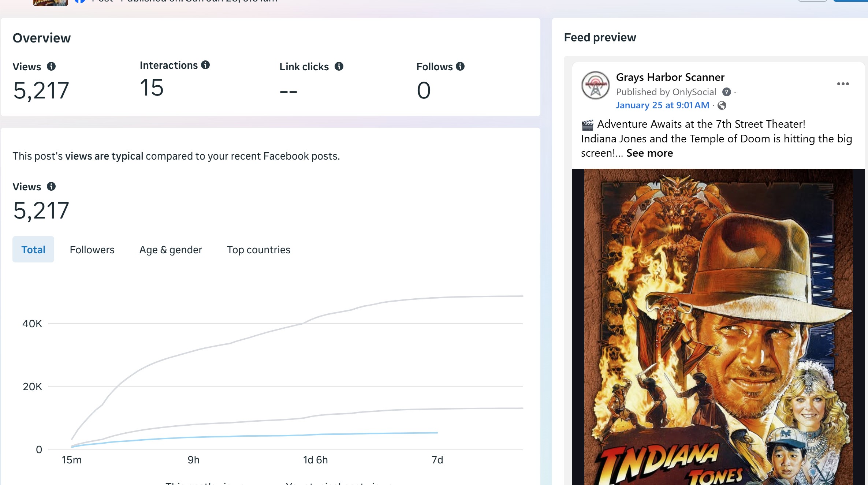Screen dimensions: 868x485
Task: Expand post text with See more
Action: pyautogui.click(x=649, y=153)
